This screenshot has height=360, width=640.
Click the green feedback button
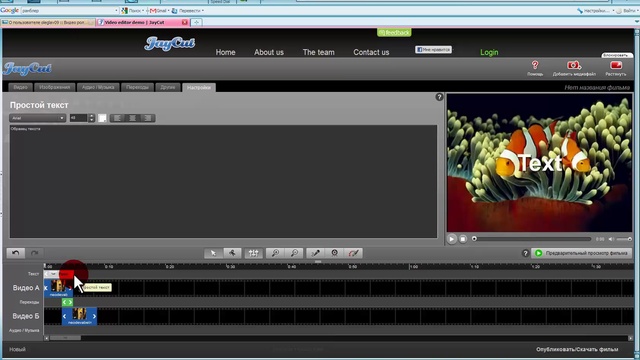tap(394, 32)
